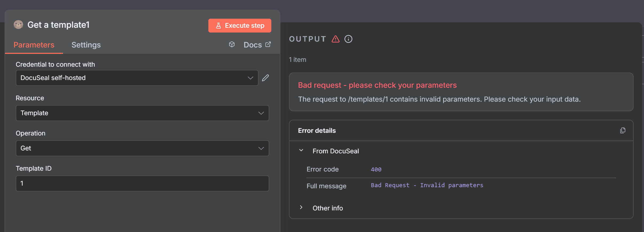Click the 'Full message' label

tap(327, 186)
